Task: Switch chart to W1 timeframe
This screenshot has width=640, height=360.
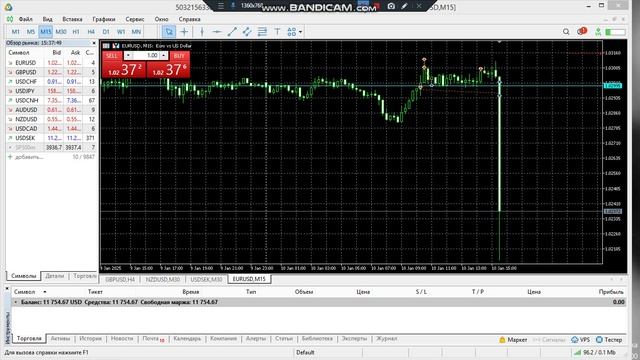Action: (x=121, y=32)
